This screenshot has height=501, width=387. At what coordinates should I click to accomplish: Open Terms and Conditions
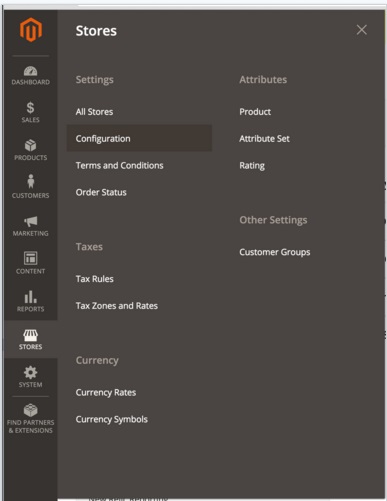(119, 165)
